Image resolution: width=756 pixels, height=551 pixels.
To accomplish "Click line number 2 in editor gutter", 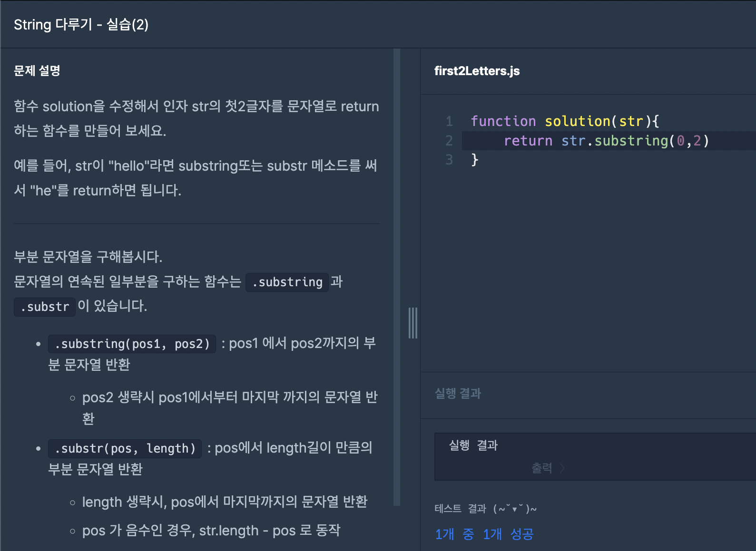I will [x=449, y=141].
